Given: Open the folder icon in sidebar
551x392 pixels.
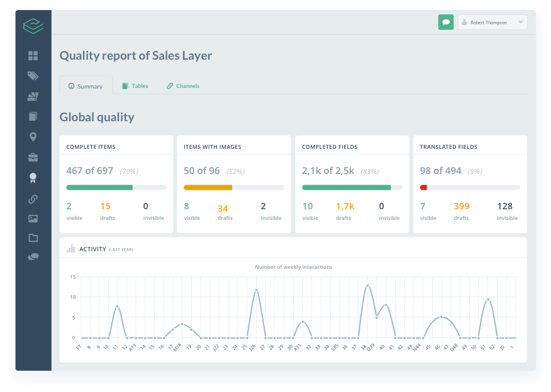Looking at the screenshot, I should coord(33,238).
